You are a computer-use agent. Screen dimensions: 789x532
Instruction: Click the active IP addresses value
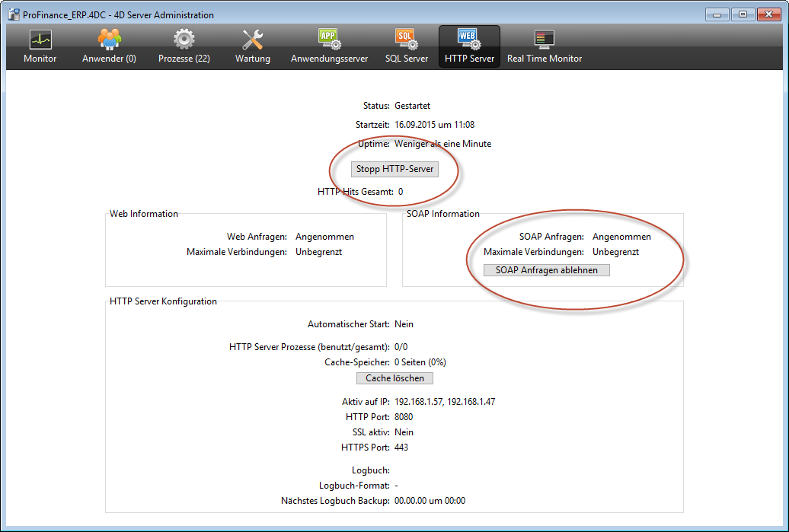pyautogui.click(x=445, y=402)
